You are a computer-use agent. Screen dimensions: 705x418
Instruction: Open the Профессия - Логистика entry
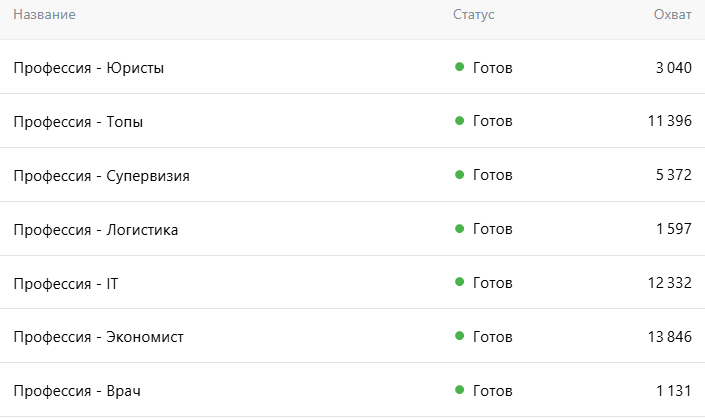pyautogui.click(x=96, y=230)
